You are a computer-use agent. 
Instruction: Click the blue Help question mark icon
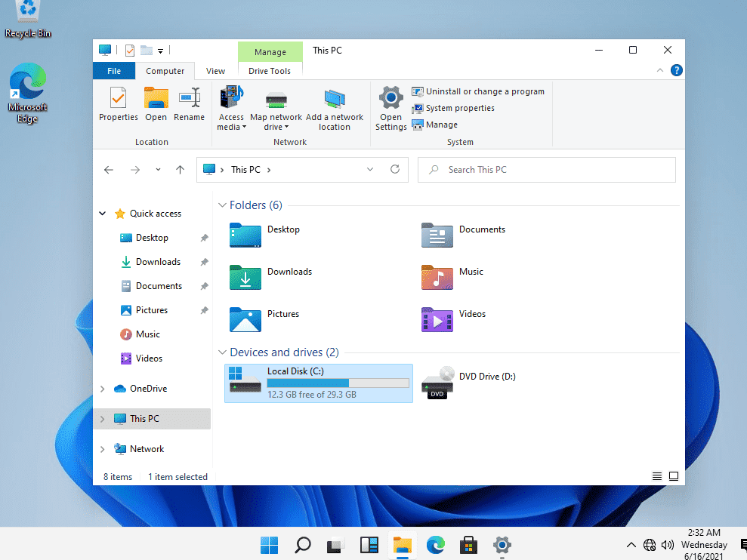click(676, 70)
